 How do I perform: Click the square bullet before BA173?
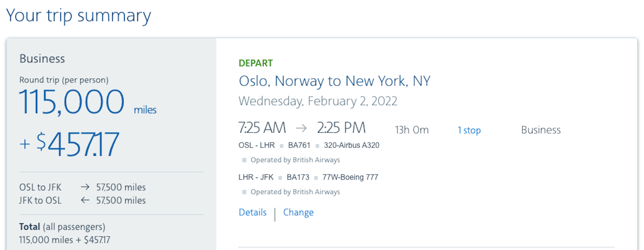click(x=280, y=178)
